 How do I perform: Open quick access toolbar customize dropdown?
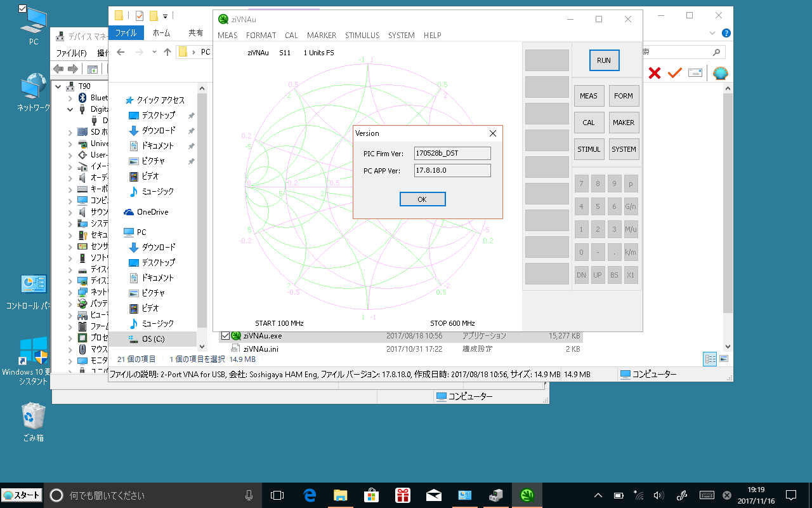click(x=166, y=16)
